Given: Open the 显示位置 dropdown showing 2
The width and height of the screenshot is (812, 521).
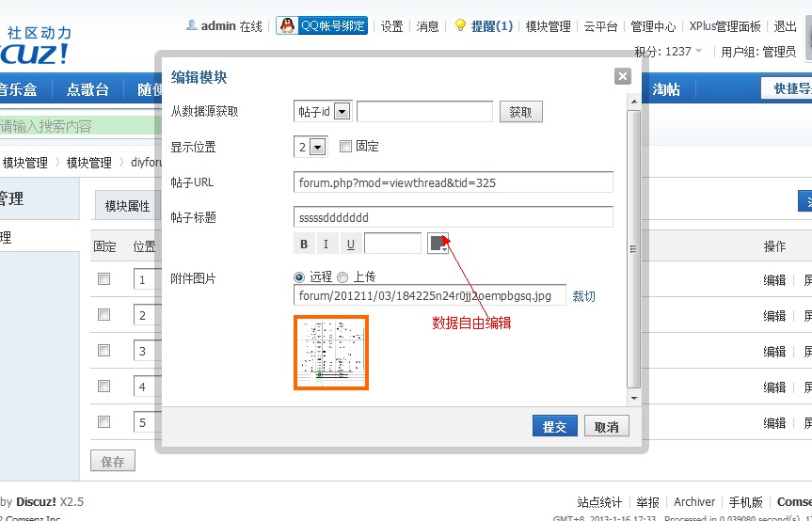Looking at the screenshot, I should point(310,147).
